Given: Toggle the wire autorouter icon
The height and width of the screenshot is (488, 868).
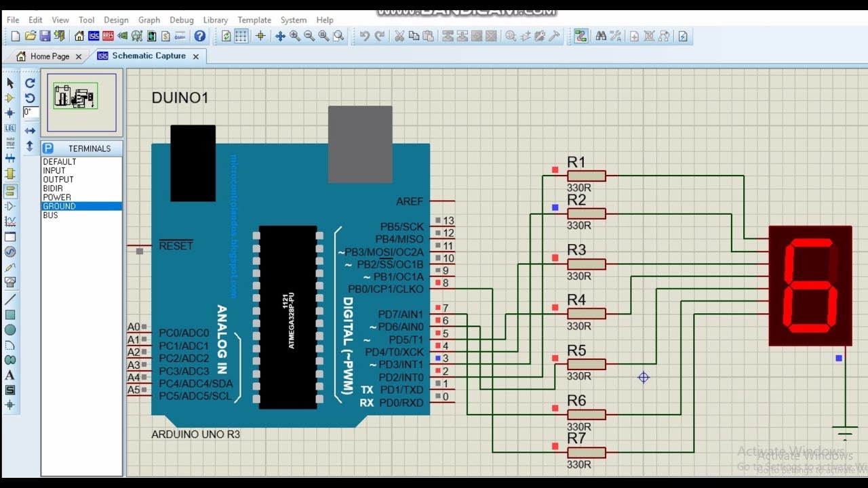Looking at the screenshot, I should (581, 36).
